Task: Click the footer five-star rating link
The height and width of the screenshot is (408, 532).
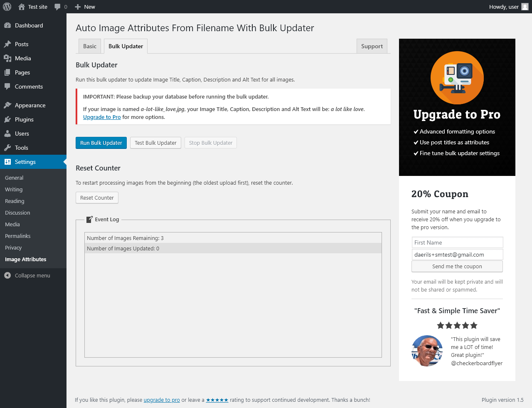Action: click(217, 400)
